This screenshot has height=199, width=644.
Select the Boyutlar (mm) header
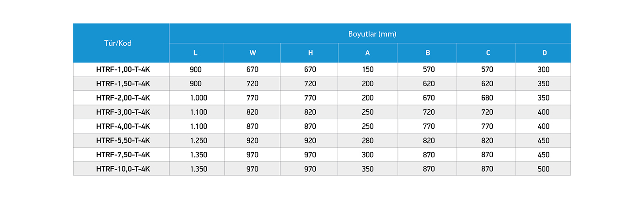370,33
